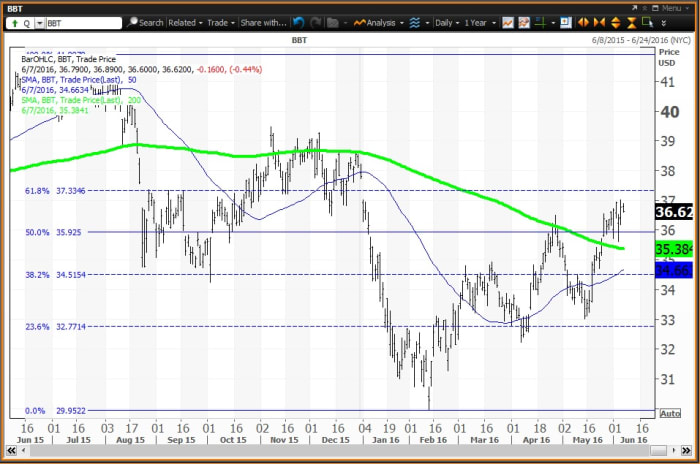Click the horizontal expand arrows icon
Image resolution: width=700 pixels, height=464 pixels.
(x=584, y=22)
